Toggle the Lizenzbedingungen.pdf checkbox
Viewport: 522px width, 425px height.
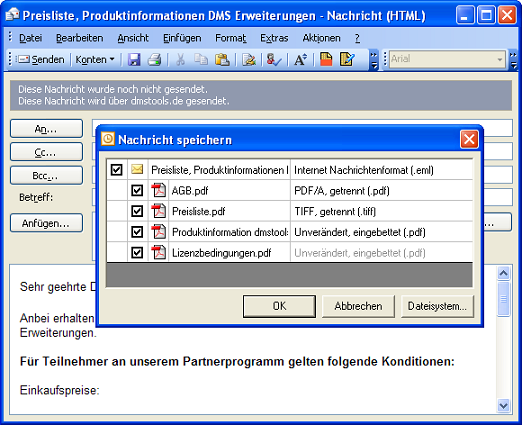click(x=137, y=253)
